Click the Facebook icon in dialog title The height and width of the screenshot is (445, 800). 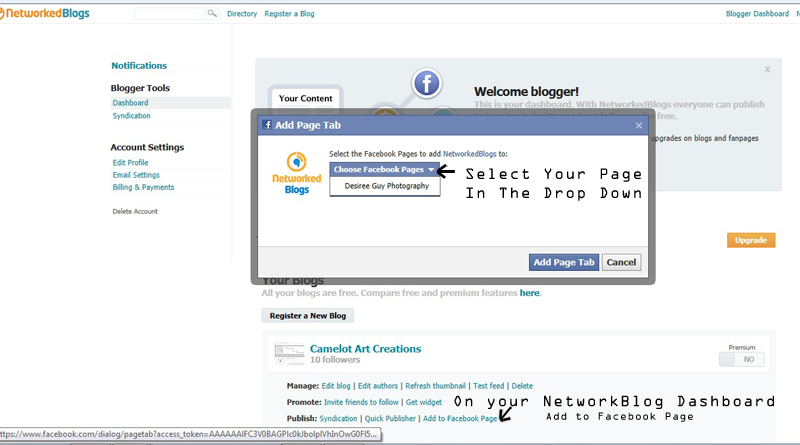267,125
